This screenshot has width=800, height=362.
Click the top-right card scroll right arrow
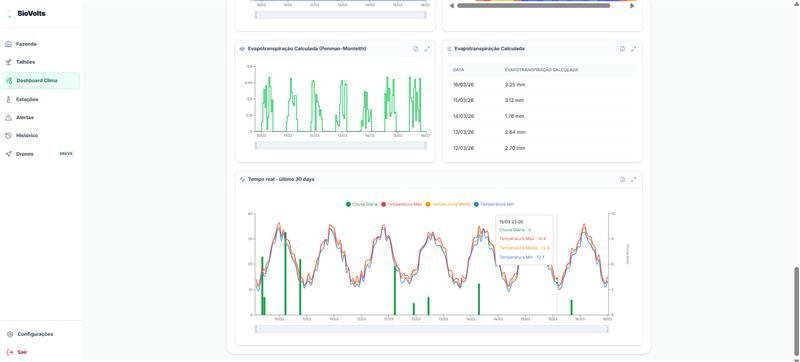(x=632, y=6)
